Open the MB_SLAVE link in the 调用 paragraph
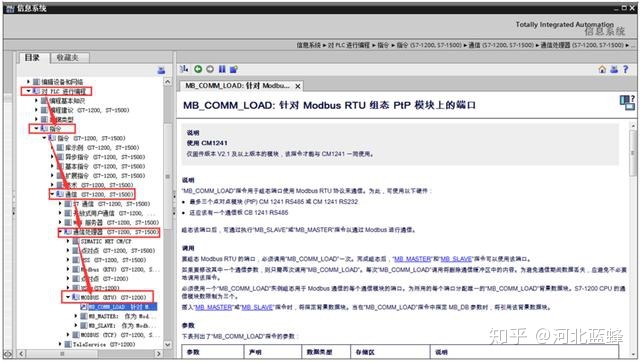 click(456, 259)
